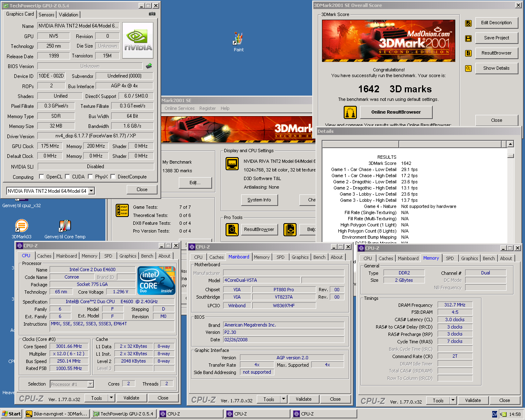The width and height of the screenshot is (525, 420).
Task: Click the Show Details magnifier icon
Action: click(468, 68)
